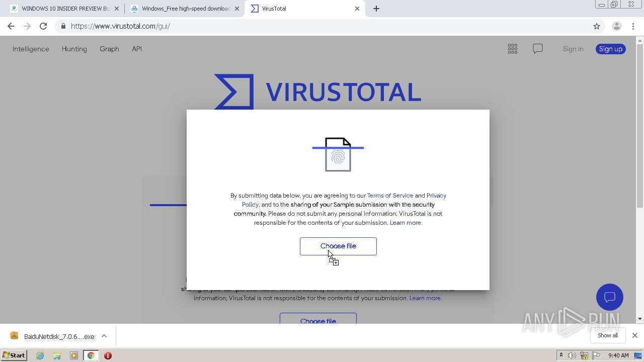Viewport: 644px width, 362px height.
Task: Click the Chrome taskbar icon
Action: 91,355
